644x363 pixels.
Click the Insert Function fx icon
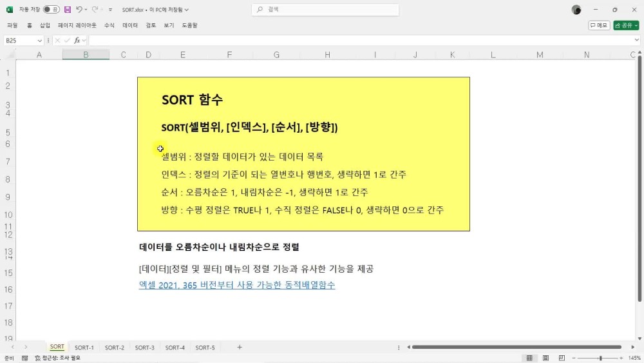77,40
